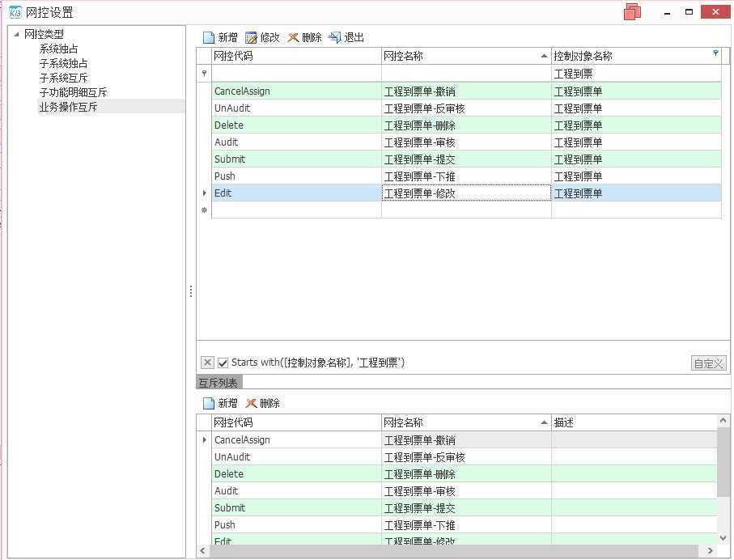Viewport: 734px width, 560px height.
Task: Sort by 网控名称 column in 互斥列表 grid
Action: (466, 422)
